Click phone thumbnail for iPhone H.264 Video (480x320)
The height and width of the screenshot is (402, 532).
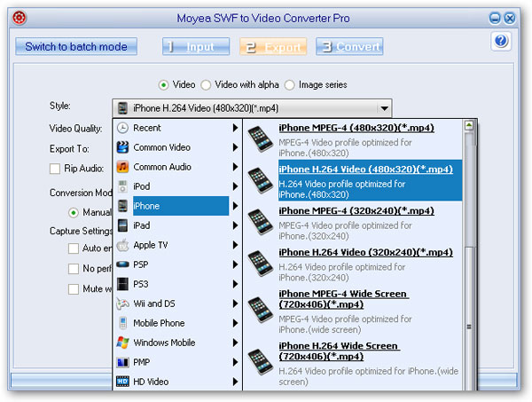[260, 180]
